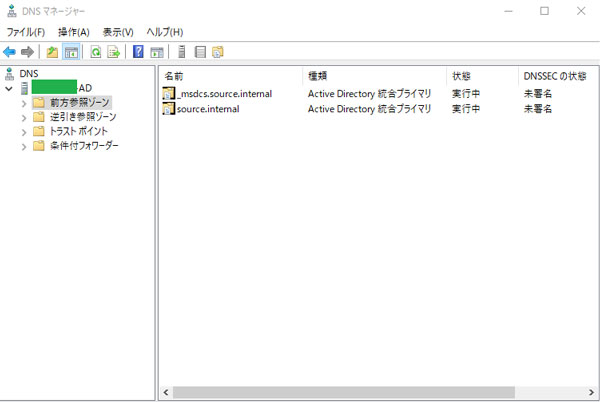Open the blue Help question mark icon

click(138, 52)
